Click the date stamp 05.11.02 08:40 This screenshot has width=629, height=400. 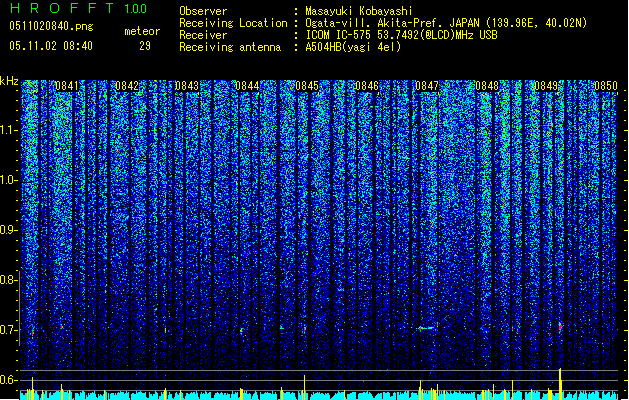[x=51, y=46]
